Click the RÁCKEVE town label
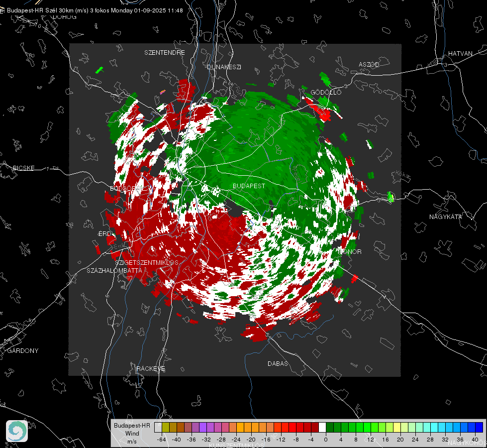Viewport: 487px width, 448px height. pos(151,368)
